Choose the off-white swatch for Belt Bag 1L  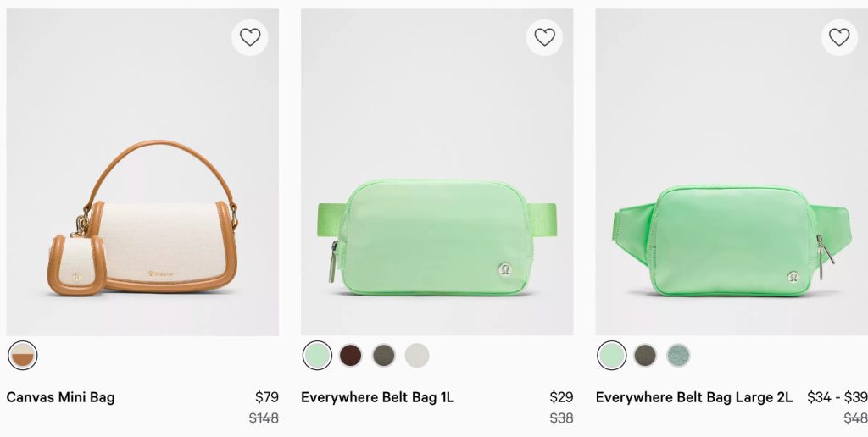[x=417, y=356]
